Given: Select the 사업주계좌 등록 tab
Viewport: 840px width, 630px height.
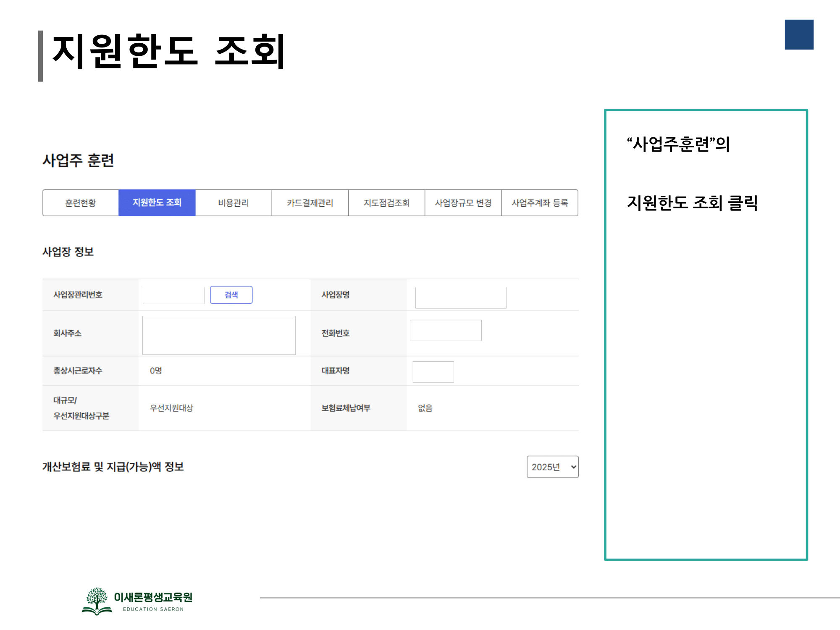Looking at the screenshot, I should coord(540,203).
